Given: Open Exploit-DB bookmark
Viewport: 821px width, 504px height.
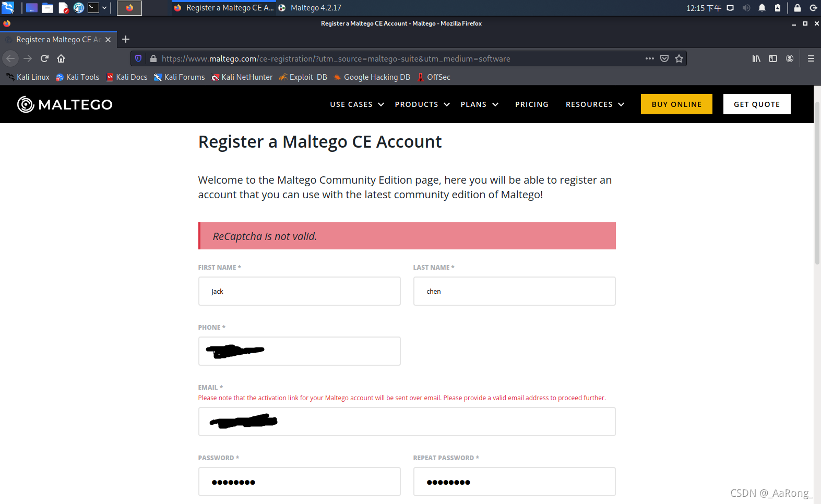Looking at the screenshot, I should point(303,77).
